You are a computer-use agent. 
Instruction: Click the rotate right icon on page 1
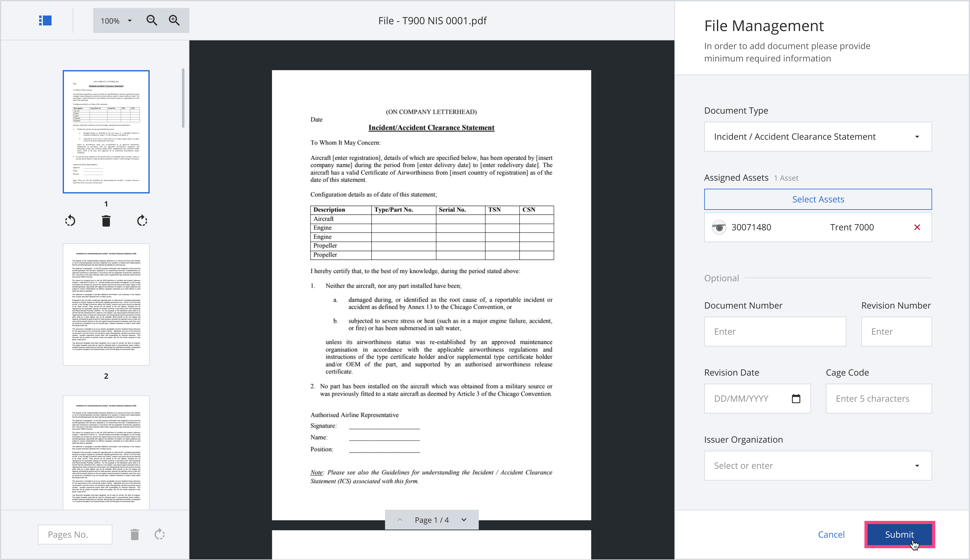pos(142,221)
